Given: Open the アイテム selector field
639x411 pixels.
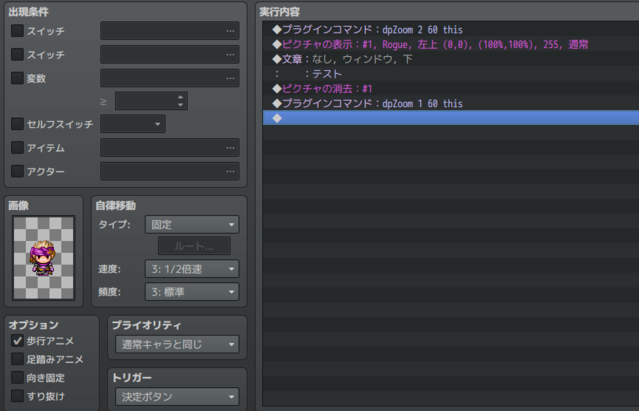Looking at the screenshot, I should pyautogui.click(x=170, y=147).
